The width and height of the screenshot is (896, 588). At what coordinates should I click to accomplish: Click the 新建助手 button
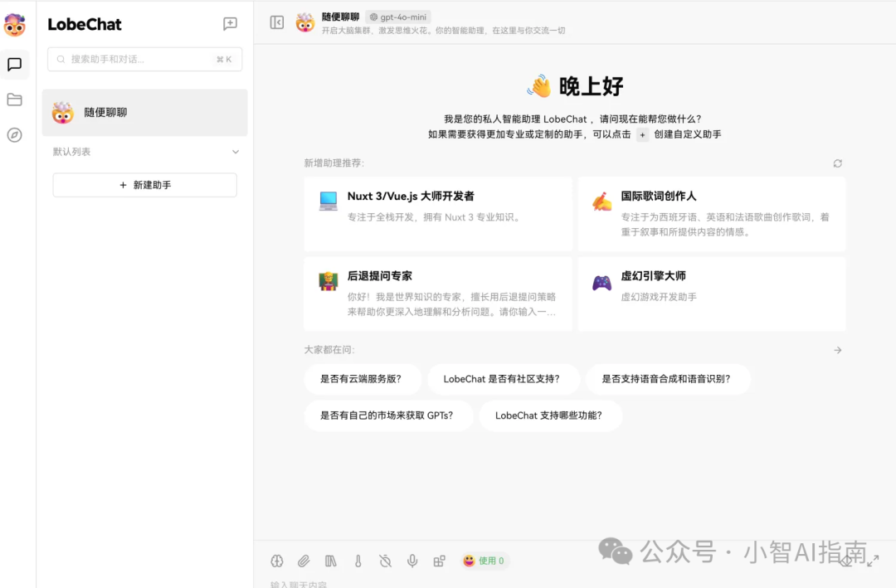(145, 185)
